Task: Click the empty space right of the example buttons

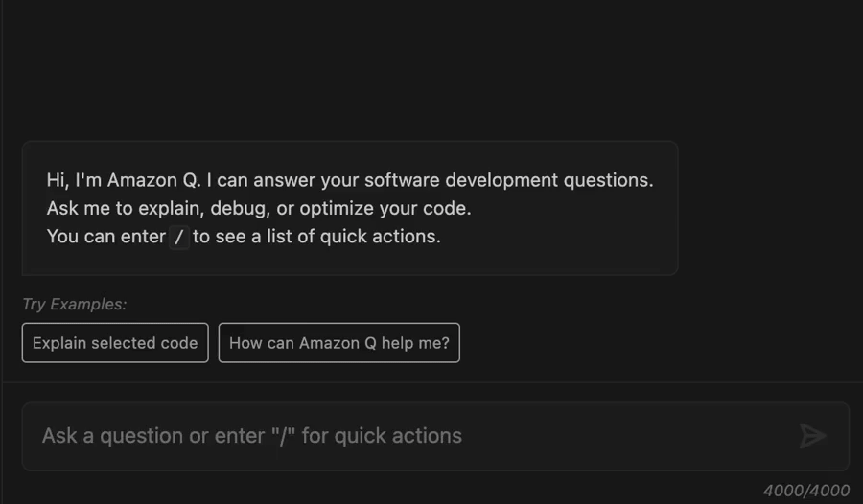Action: pyautogui.click(x=661, y=343)
